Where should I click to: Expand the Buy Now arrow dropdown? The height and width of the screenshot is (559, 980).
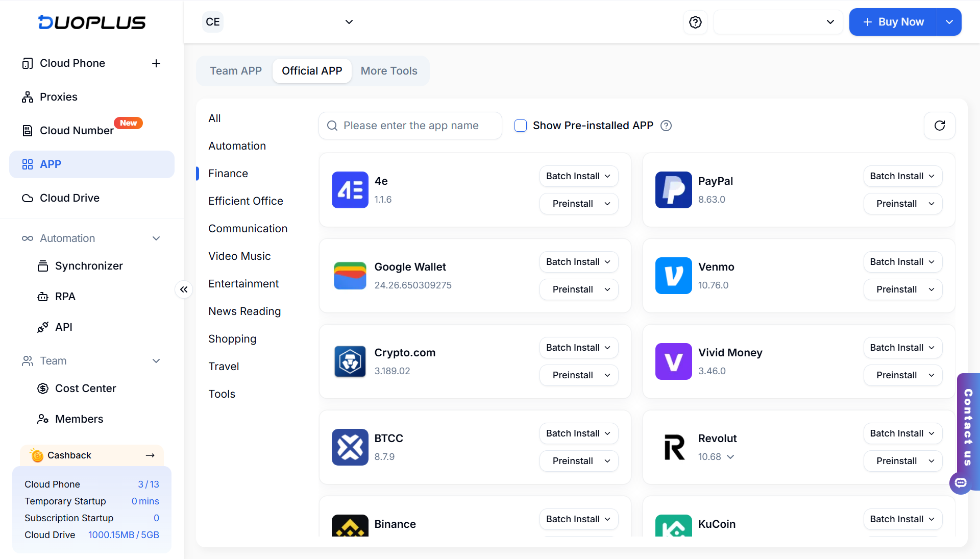(949, 22)
